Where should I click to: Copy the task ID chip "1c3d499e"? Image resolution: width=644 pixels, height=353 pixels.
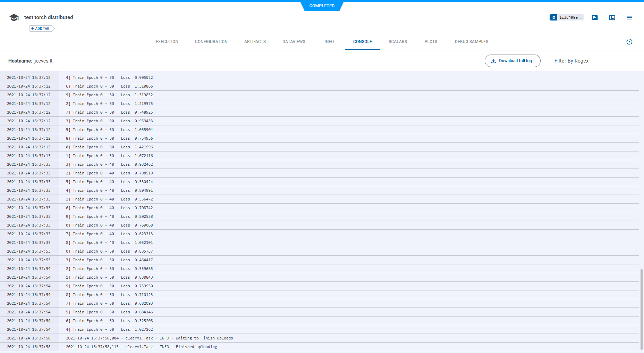tap(570, 17)
